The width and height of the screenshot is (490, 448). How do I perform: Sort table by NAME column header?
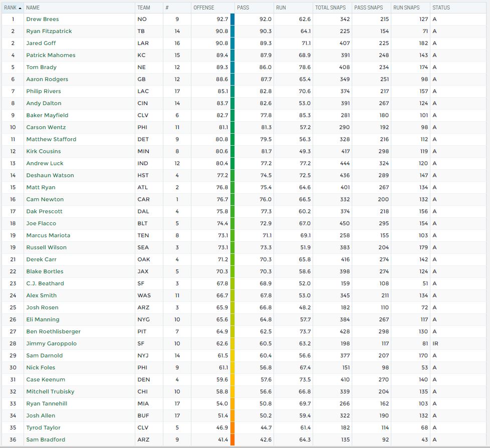[x=33, y=8]
